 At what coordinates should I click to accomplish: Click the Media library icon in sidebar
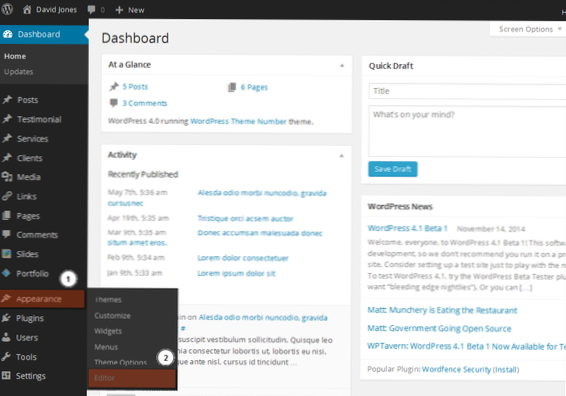[7, 177]
